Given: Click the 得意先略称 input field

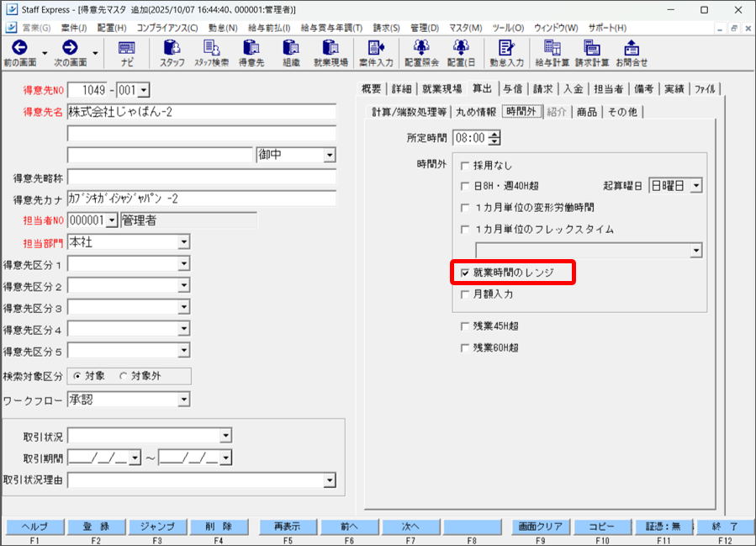Looking at the screenshot, I should click(201, 178).
